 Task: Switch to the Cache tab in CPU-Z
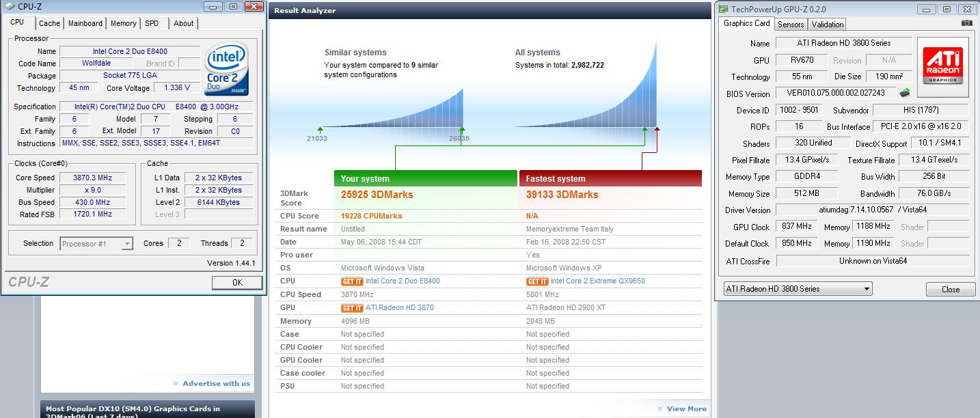tap(49, 23)
